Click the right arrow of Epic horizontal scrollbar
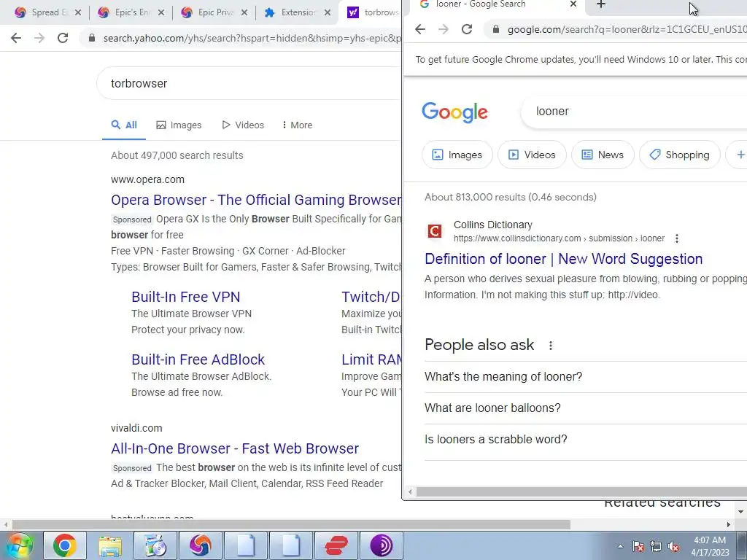747x560 pixels. pyautogui.click(x=728, y=525)
